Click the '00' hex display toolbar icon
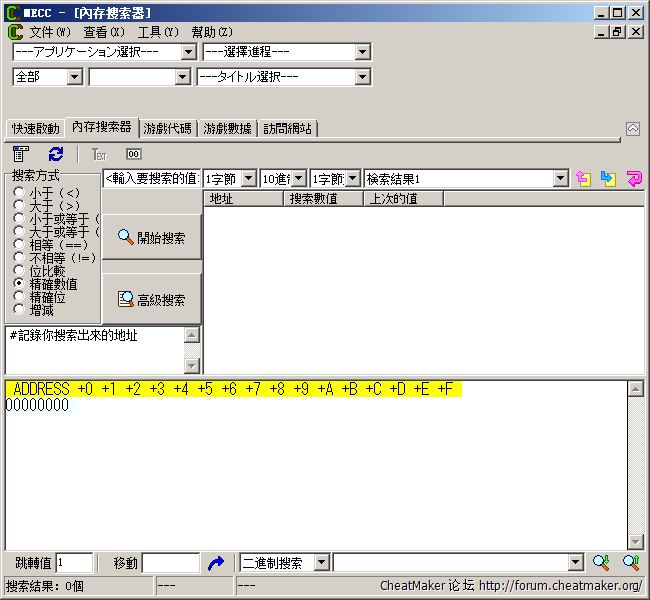 tap(133, 154)
